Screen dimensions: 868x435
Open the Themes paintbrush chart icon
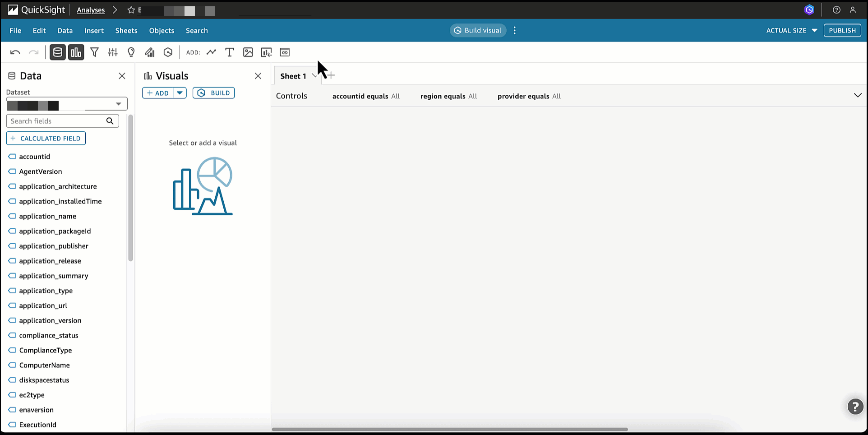click(x=150, y=52)
